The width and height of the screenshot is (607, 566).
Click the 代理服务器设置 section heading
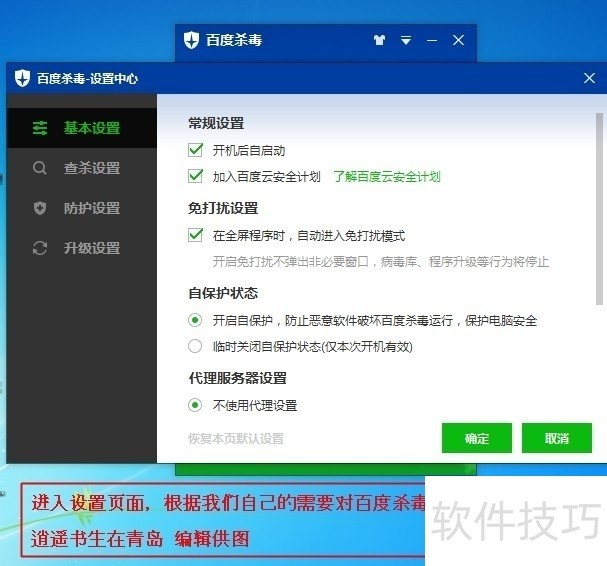pos(238,378)
